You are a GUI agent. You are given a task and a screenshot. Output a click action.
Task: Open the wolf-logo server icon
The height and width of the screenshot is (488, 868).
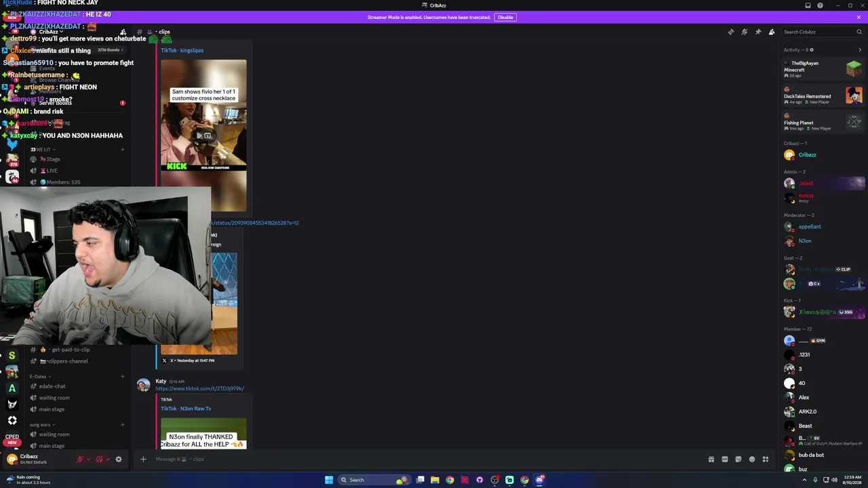tap(12, 405)
